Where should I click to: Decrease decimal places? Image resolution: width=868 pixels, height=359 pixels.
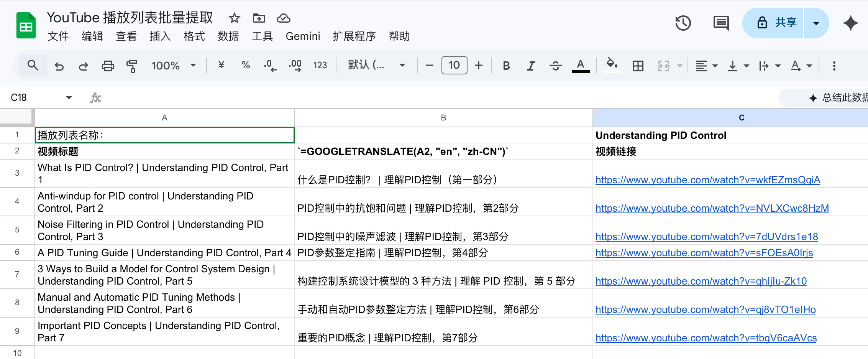coord(270,66)
